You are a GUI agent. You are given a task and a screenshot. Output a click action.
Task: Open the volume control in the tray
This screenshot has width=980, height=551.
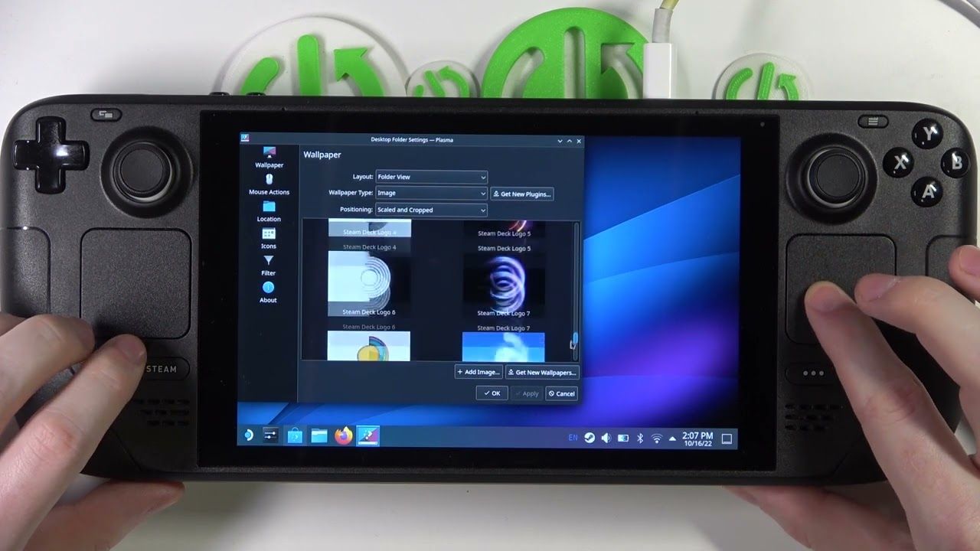click(x=606, y=439)
